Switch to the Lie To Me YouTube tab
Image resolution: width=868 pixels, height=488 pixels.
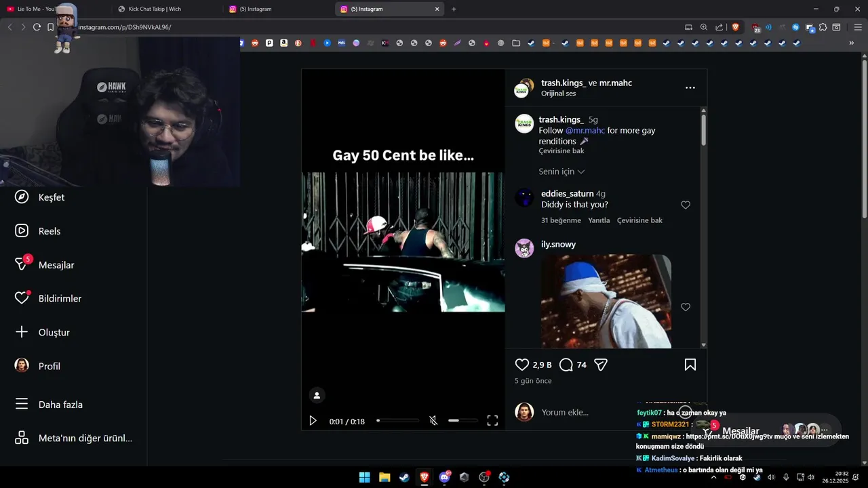(x=34, y=9)
